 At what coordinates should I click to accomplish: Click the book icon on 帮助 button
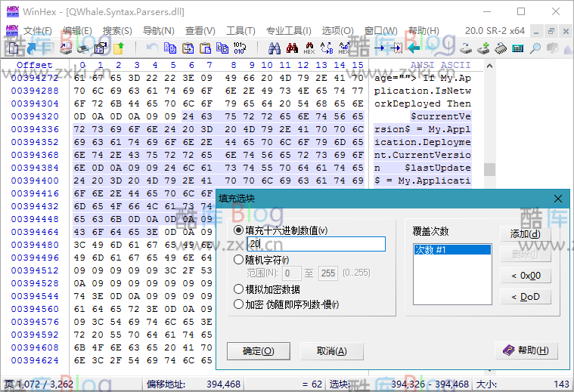[509, 350]
